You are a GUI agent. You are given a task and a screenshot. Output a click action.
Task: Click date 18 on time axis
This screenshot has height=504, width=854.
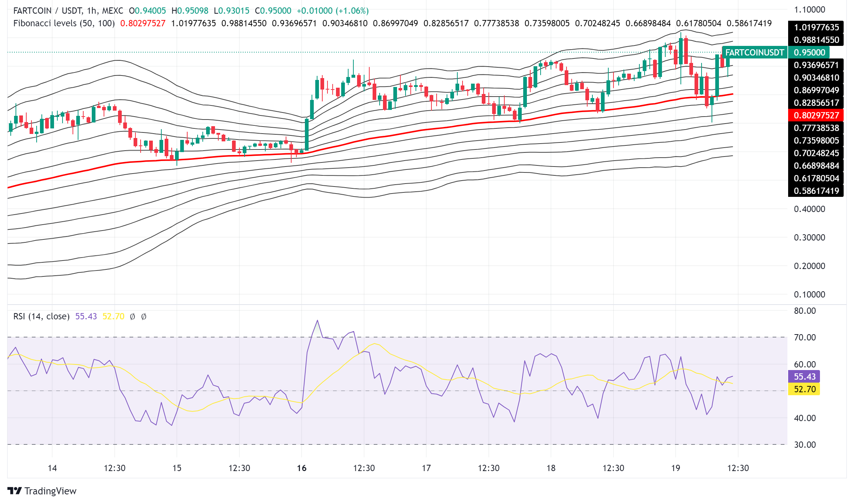click(551, 468)
